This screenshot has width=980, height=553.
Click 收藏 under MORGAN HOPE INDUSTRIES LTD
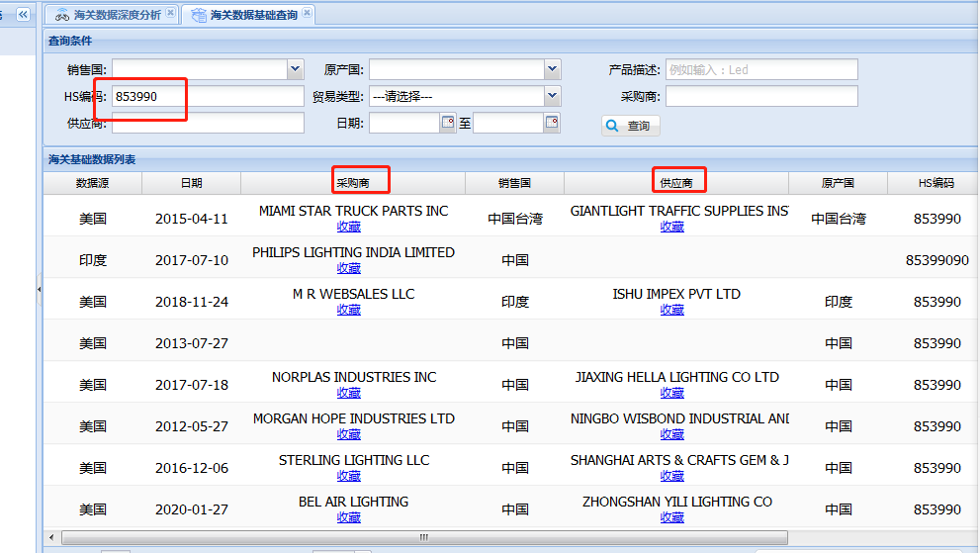point(349,434)
